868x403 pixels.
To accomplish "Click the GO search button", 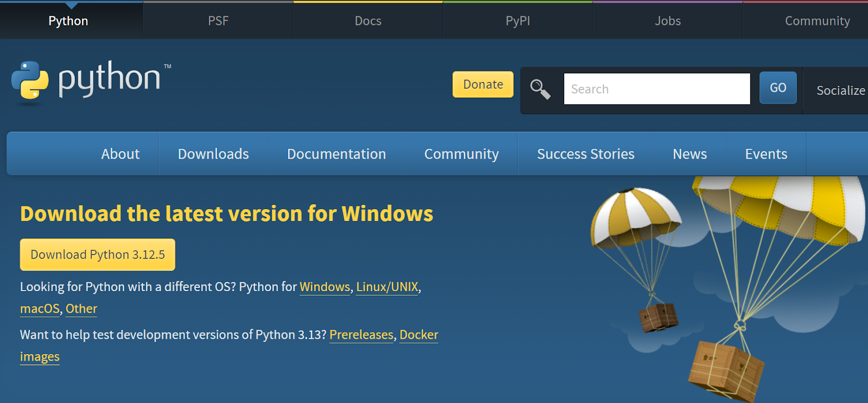I will [778, 87].
